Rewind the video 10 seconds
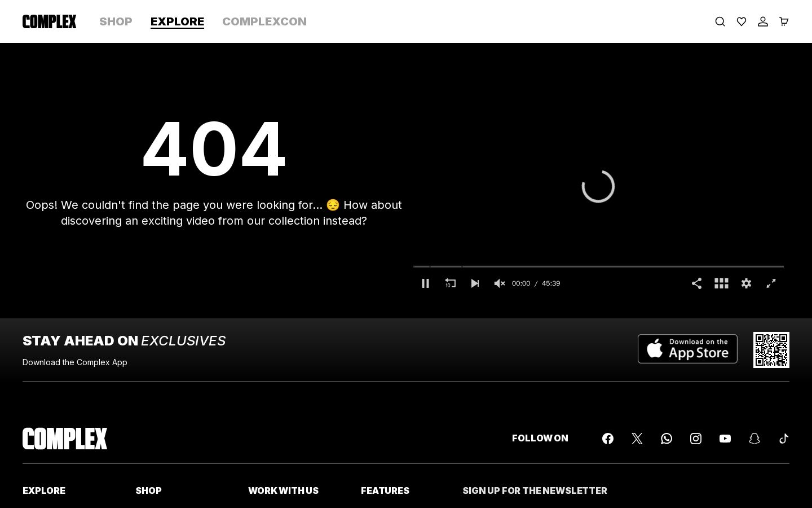Screen dimensions: 812x508 coord(450,283)
